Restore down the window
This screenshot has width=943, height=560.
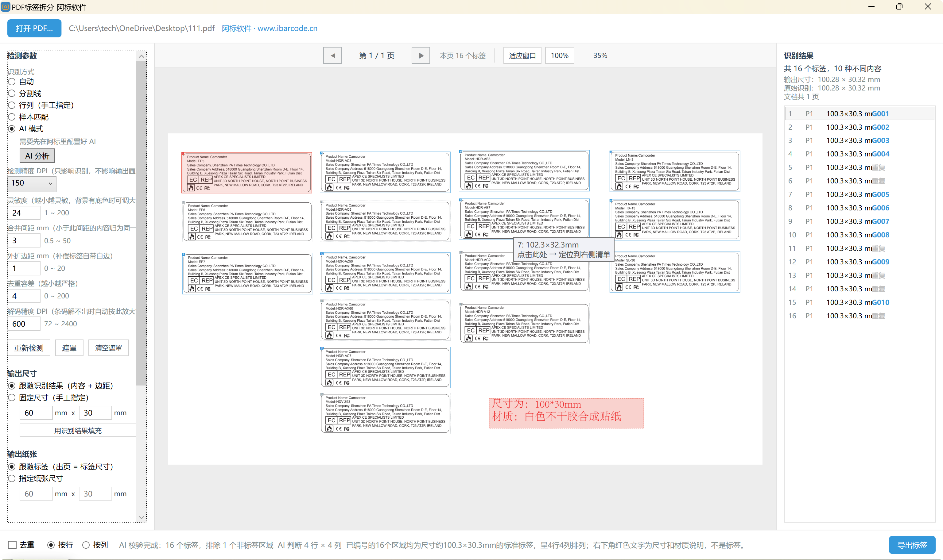[899, 6]
